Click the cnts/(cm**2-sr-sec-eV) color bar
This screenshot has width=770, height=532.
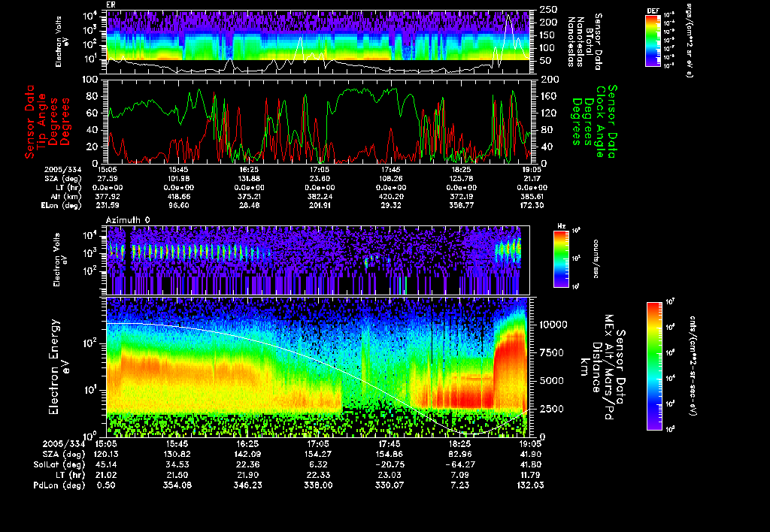click(x=654, y=366)
